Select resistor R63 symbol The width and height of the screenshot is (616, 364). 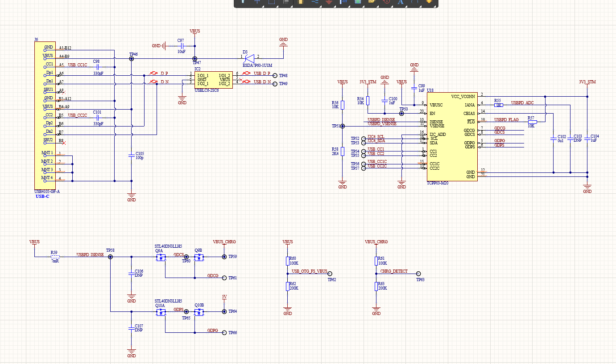(x=376, y=286)
